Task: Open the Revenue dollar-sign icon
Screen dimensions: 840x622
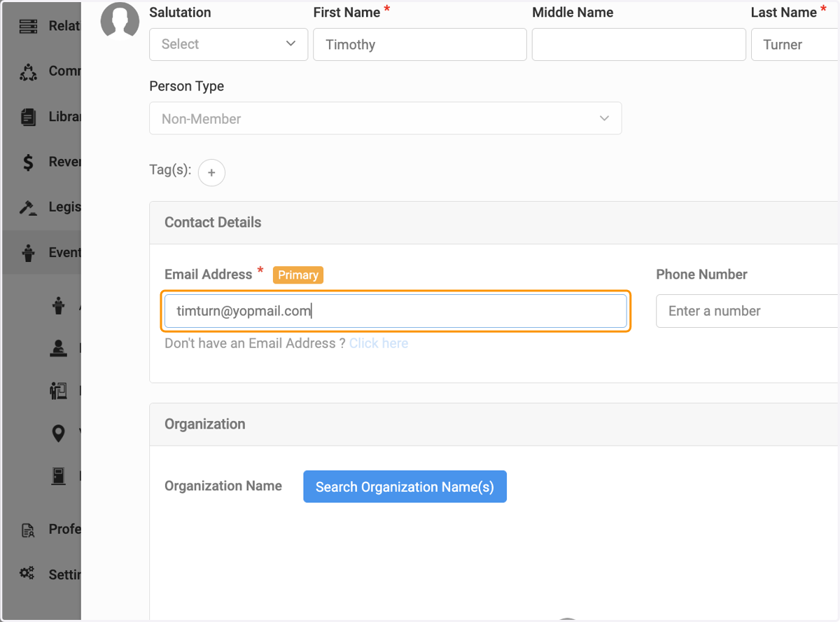Action: point(28,163)
